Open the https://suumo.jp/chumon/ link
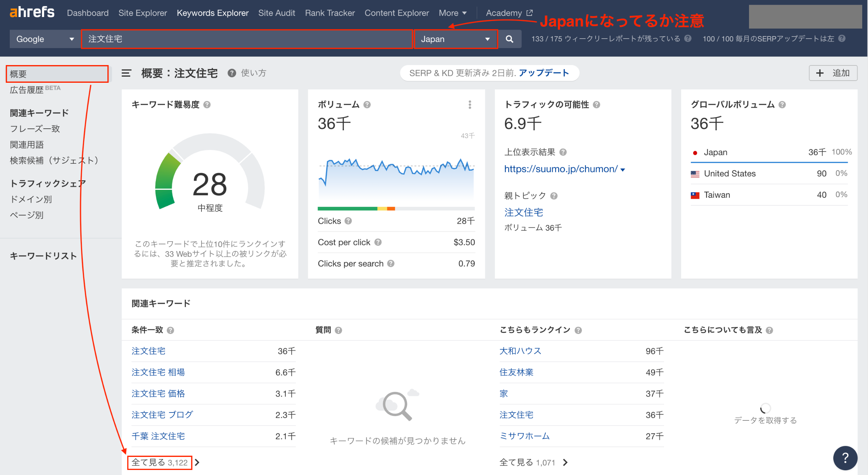This screenshot has height=475, width=868. pyautogui.click(x=561, y=169)
